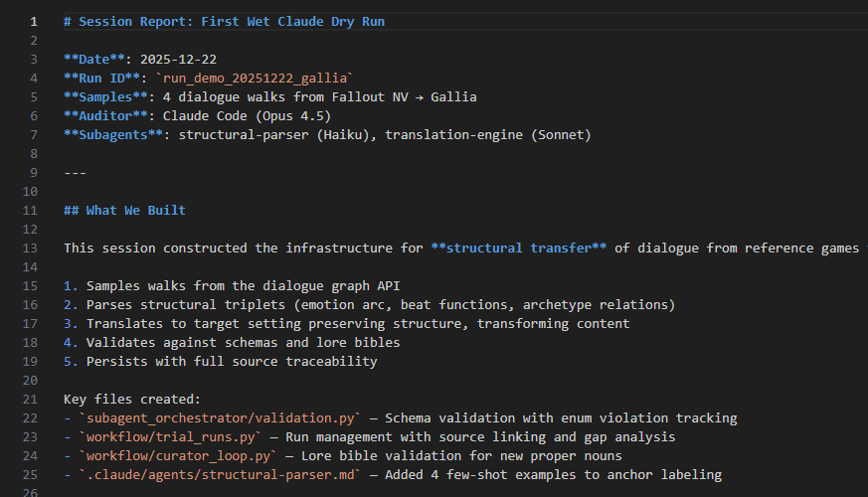Click the '**Auditor**' bold label
Screen dimensions: 868x497
[x=105, y=115]
